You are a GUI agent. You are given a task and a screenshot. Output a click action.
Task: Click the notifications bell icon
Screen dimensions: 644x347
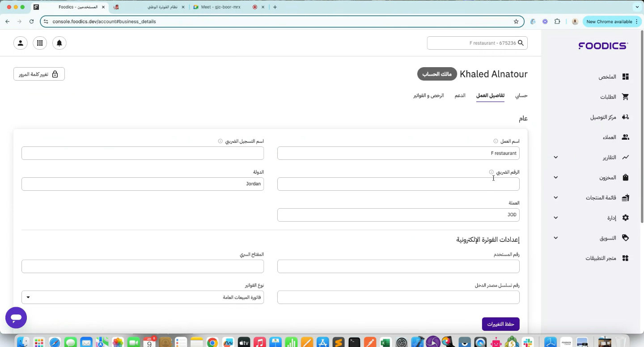[59, 43]
